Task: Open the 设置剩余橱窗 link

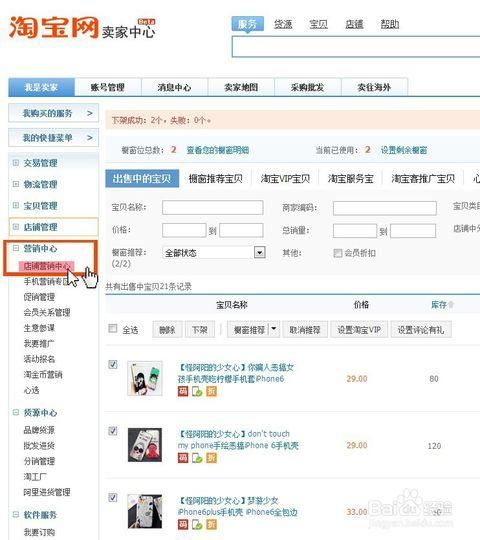Action: [x=404, y=150]
